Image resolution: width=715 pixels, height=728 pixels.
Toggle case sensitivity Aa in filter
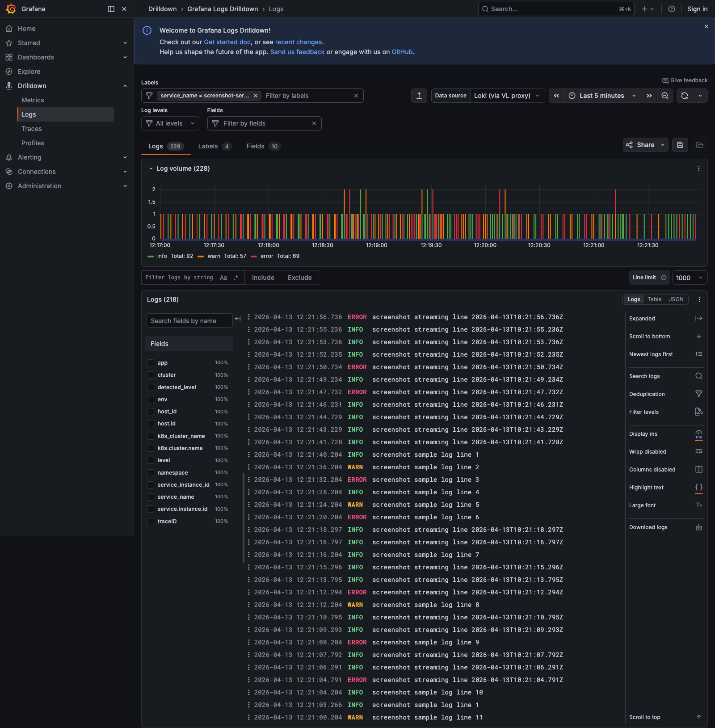coord(223,278)
